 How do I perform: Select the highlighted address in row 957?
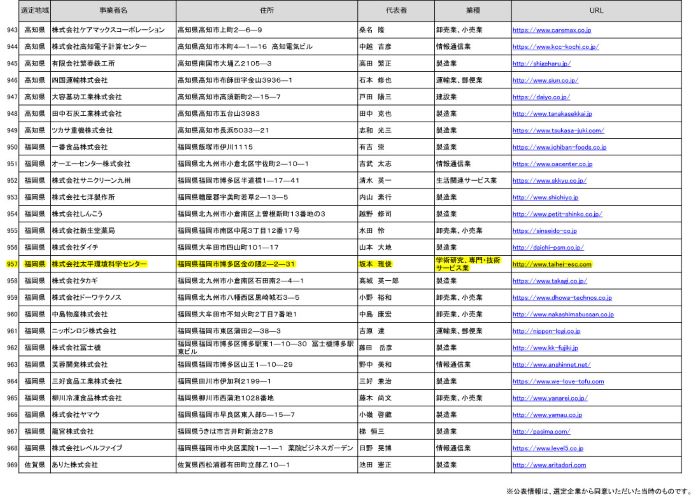(x=237, y=264)
